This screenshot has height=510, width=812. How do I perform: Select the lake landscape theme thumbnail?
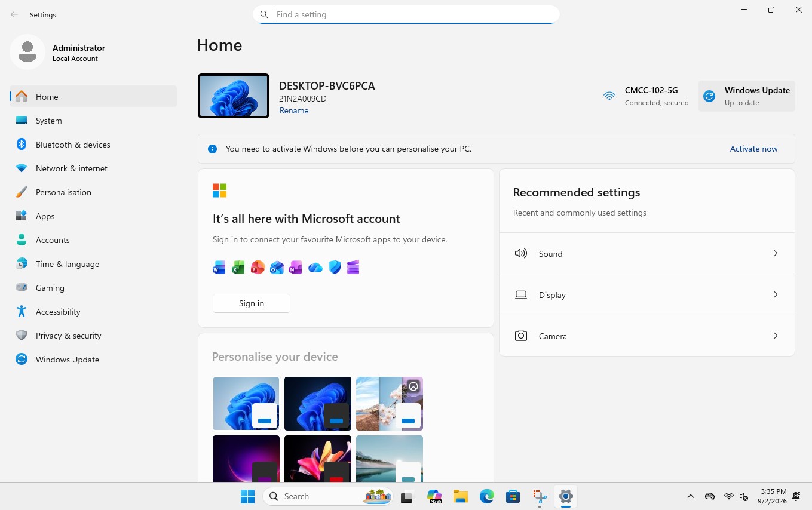(x=390, y=458)
